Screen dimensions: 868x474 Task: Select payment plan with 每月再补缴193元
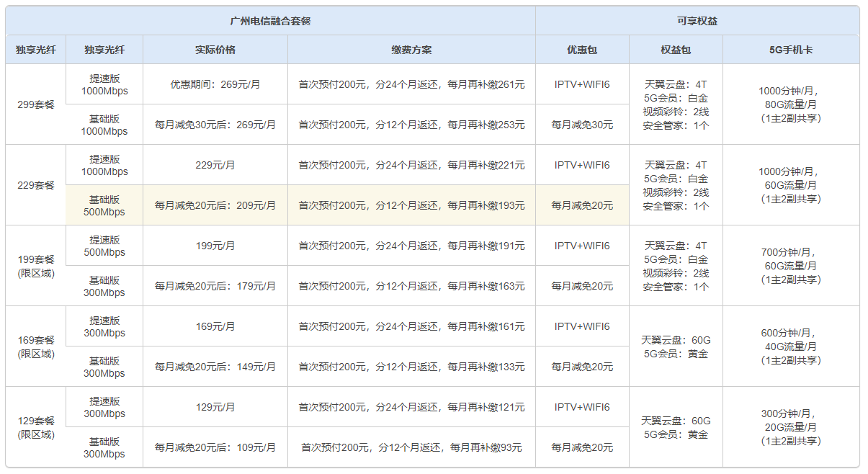[x=411, y=205]
